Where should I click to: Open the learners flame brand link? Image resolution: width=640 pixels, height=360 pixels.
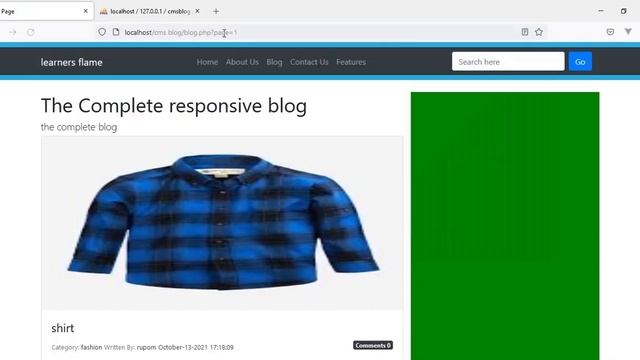tap(71, 62)
